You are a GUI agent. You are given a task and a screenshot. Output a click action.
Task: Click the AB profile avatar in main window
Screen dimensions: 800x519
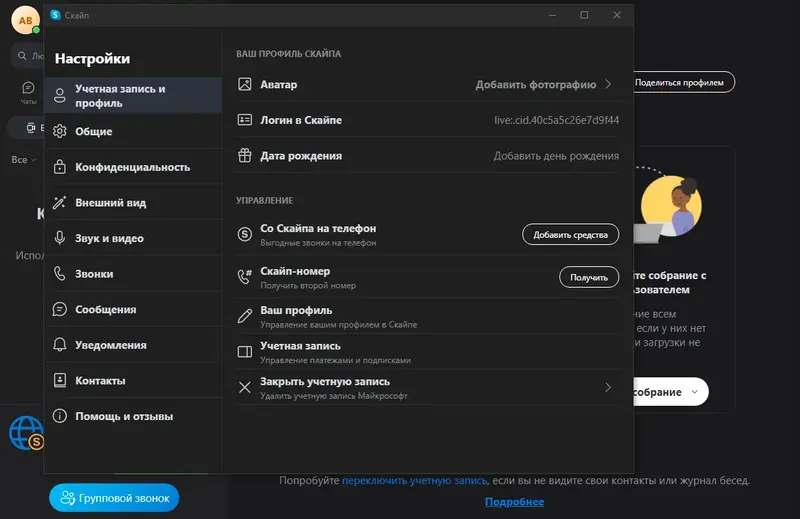26,20
